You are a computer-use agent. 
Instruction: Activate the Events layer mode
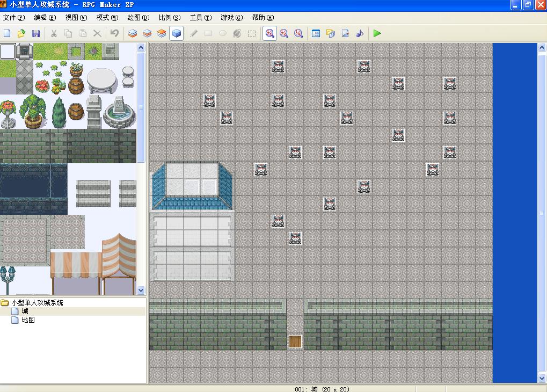point(177,33)
